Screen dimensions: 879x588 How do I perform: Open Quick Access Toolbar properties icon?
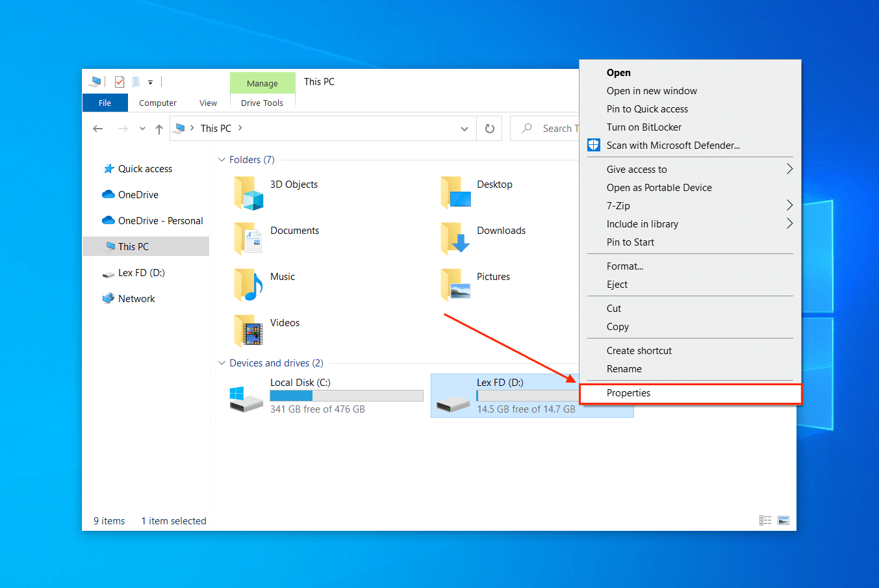tap(120, 82)
